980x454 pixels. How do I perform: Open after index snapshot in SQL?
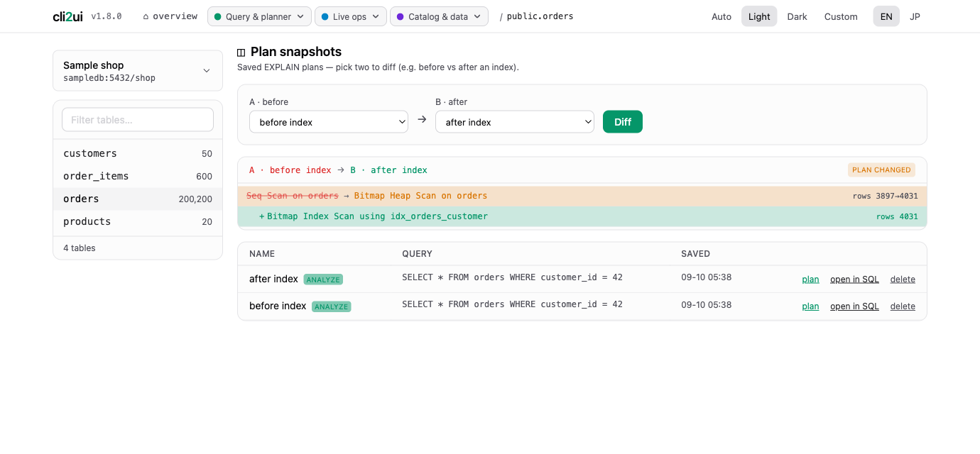click(854, 279)
